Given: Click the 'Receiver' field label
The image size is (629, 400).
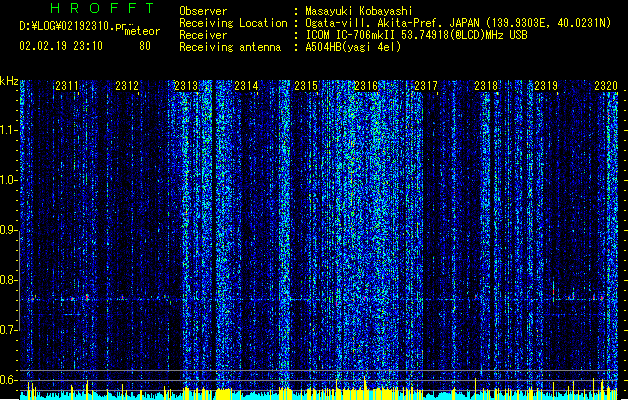Looking at the screenshot, I should click(203, 35).
